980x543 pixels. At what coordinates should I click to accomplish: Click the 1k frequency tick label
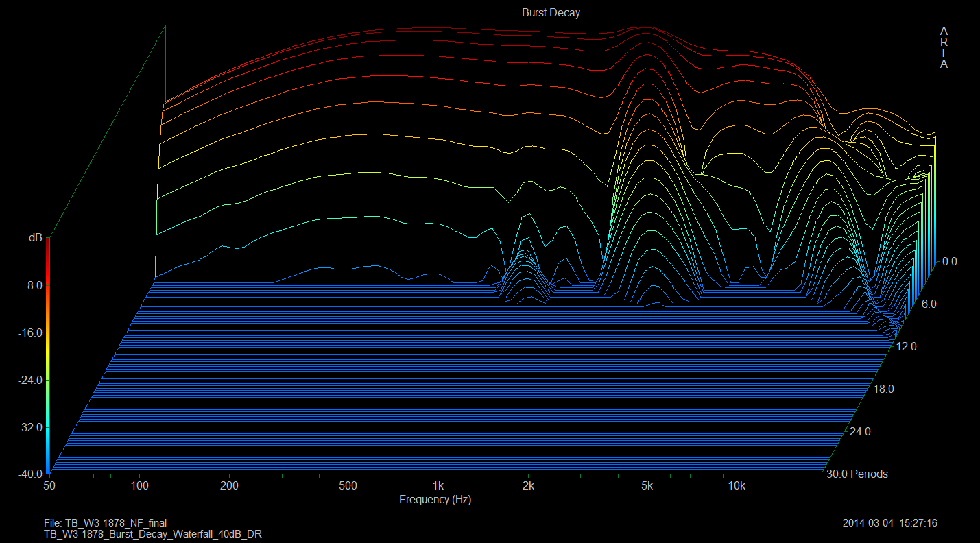click(x=438, y=486)
